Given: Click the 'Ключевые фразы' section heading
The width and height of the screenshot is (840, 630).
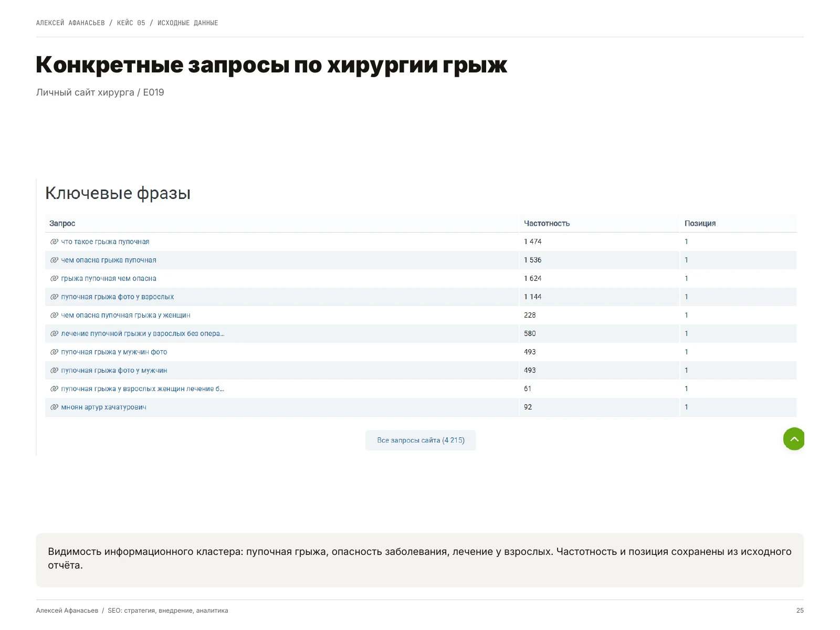Looking at the screenshot, I should pyautogui.click(x=118, y=193).
